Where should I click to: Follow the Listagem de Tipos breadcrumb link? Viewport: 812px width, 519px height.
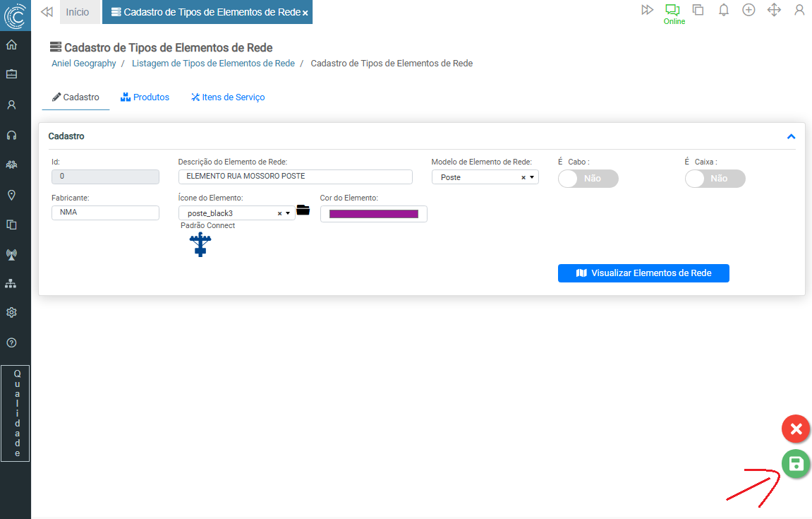[213, 64]
